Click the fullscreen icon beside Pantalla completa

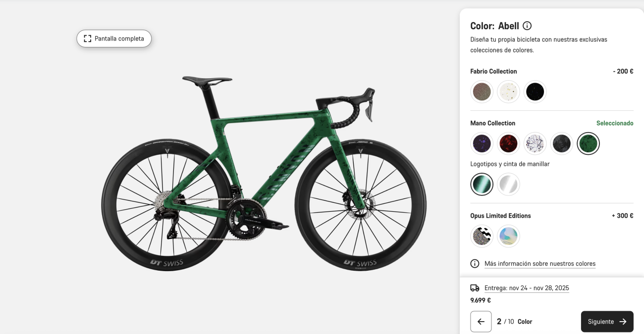[88, 38]
